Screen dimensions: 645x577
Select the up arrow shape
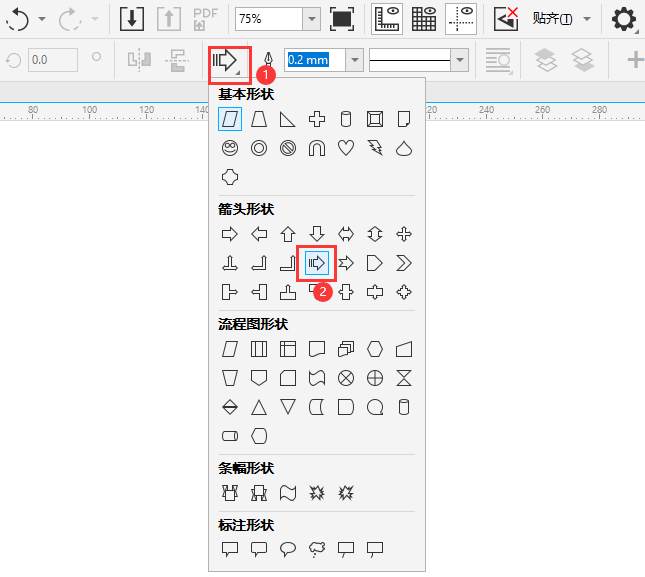click(288, 234)
